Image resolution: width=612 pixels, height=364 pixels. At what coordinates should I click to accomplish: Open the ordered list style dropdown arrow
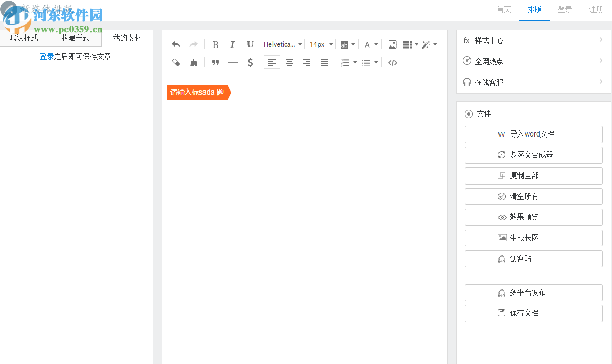tap(355, 62)
